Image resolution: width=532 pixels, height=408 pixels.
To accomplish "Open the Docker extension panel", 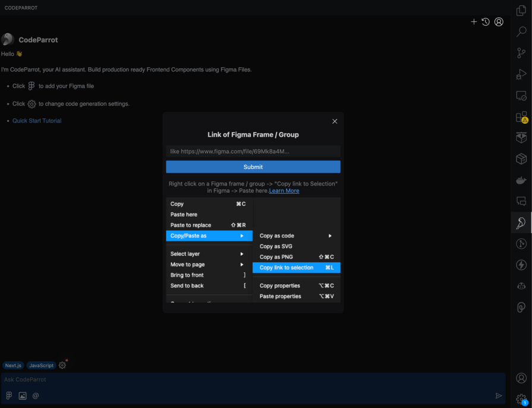I will (x=520, y=180).
